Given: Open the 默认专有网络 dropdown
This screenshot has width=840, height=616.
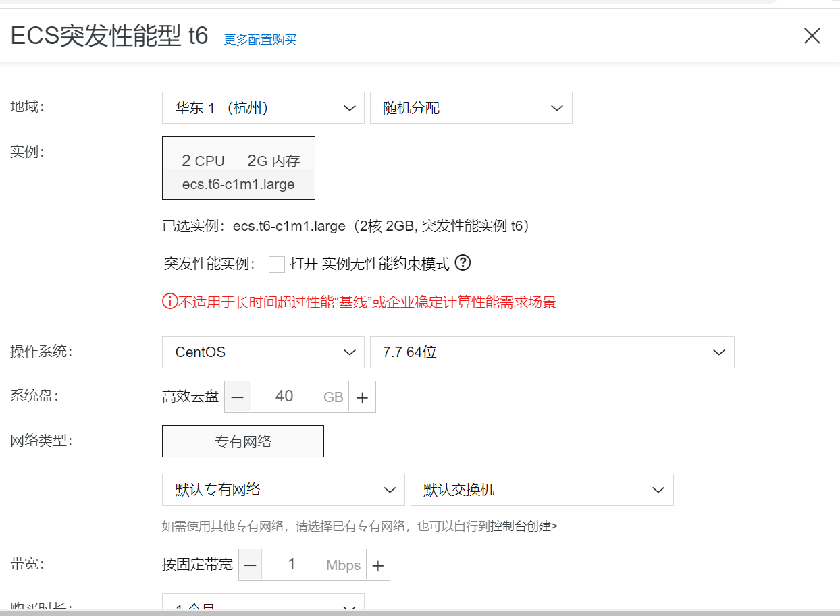Looking at the screenshot, I should (x=284, y=490).
